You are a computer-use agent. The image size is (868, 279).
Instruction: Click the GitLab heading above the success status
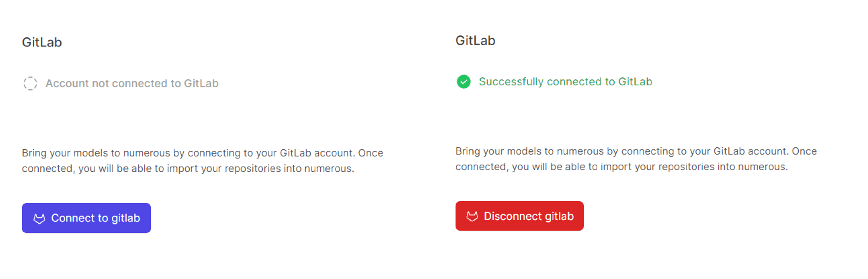[x=475, y=40]
